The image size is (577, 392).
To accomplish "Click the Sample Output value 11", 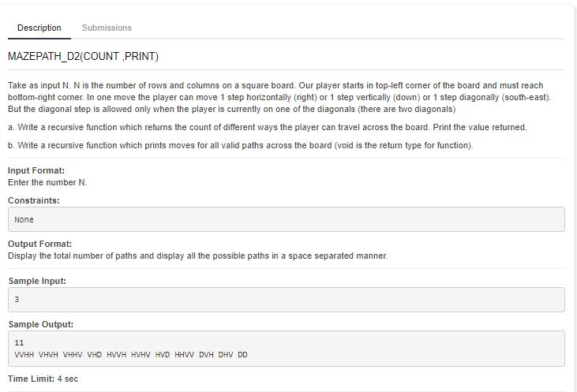I will (19, 343).
